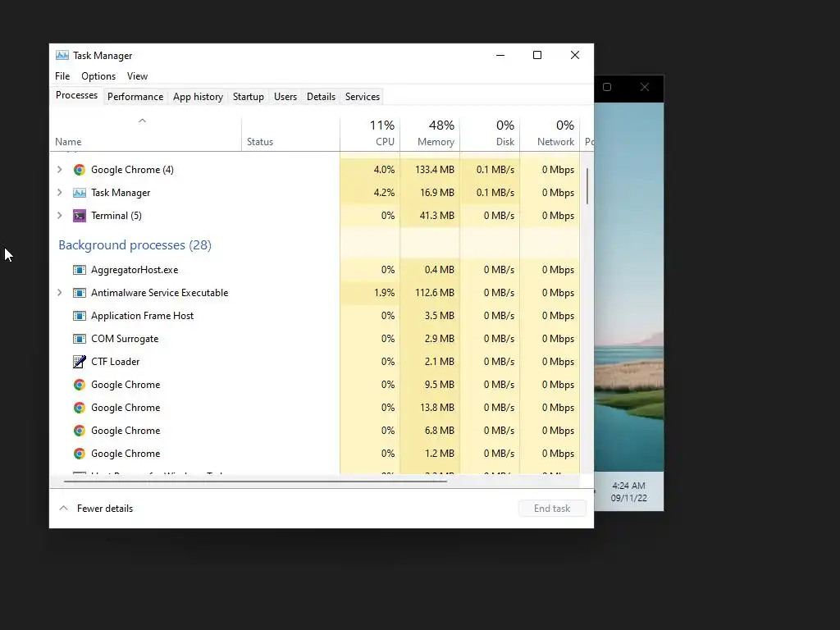Sort by the CPU column header
840x630 pixels.
[x=370, y=133]
